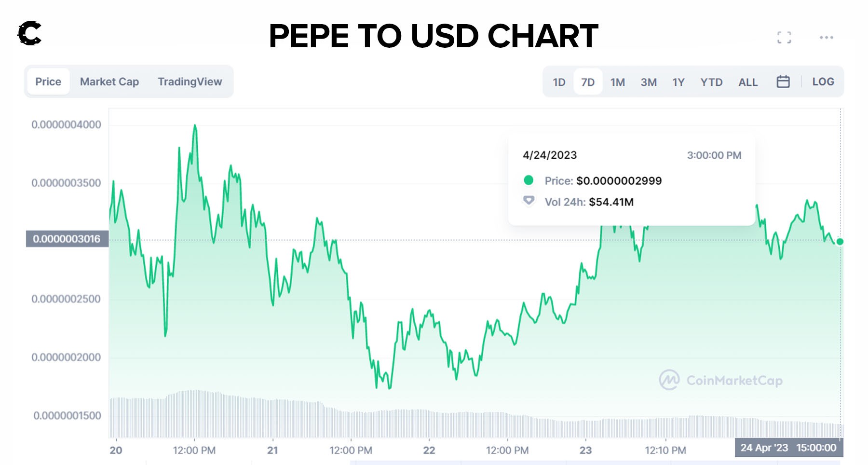The width and height of the screenshot is (868, 465).
Task: Select the 3M time range
Action: pos(649,82)
